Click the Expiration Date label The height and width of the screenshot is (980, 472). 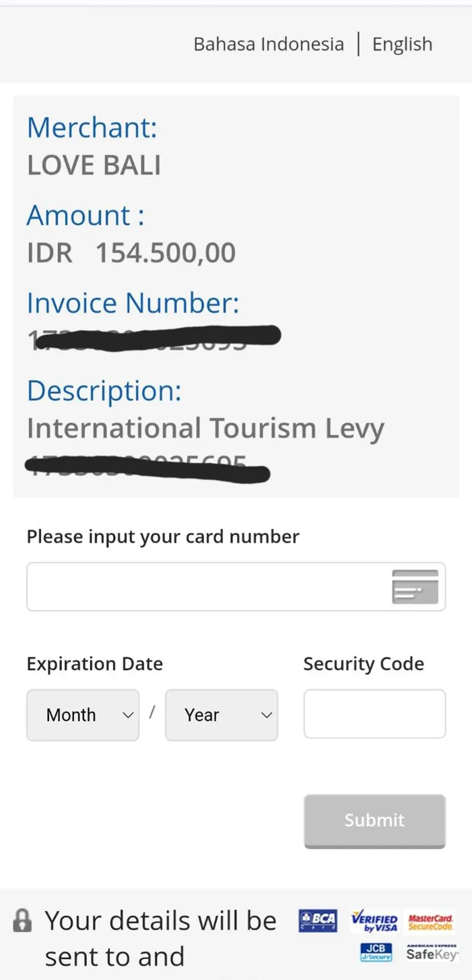pyautogui.click(x=95, y=664)
